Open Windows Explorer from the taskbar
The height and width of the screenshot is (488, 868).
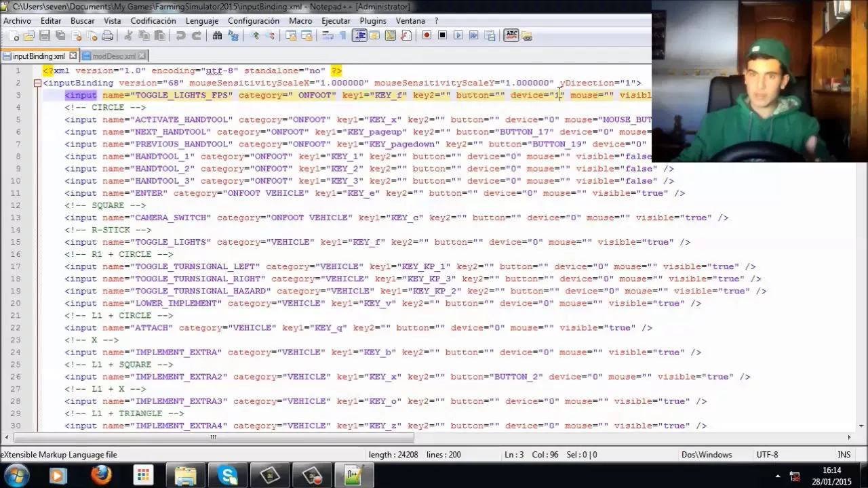click(185, 475)
